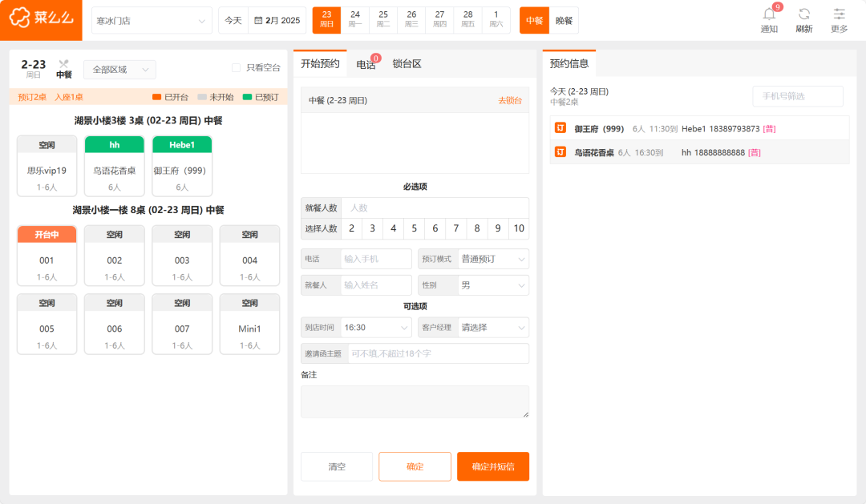Choose party size 6
The width and height of the screenshot is (866, 504).
coord(435,228)
